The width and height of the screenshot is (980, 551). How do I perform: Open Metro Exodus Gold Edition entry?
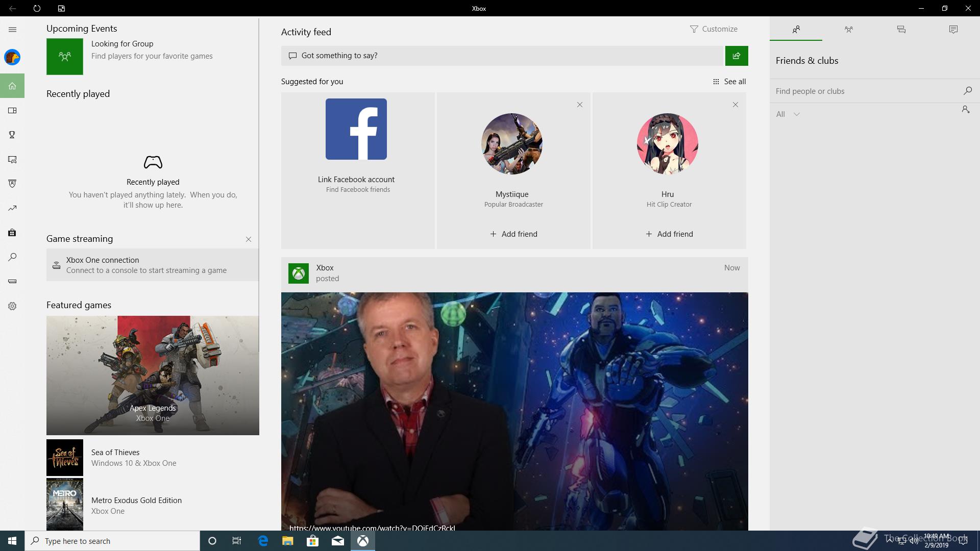153,505
